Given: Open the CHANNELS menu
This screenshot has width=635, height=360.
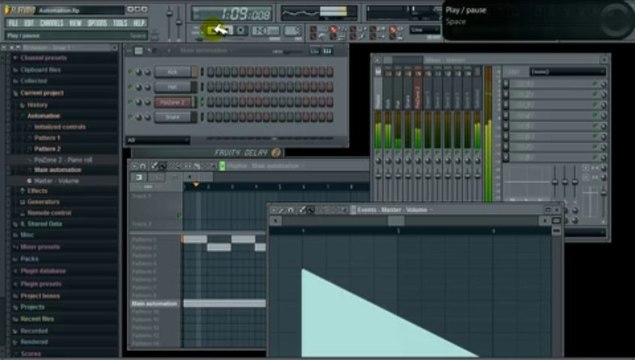Looking at the screenshot, I should [52, 23].
